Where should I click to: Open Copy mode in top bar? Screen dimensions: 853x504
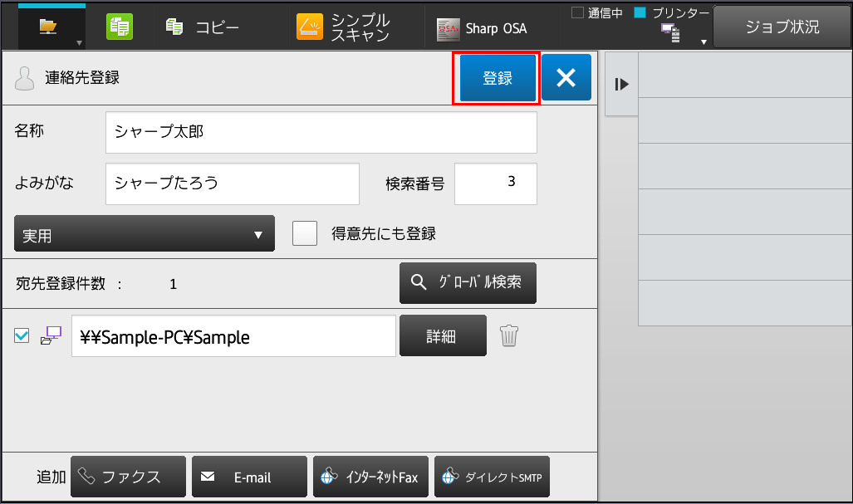point(203,27)
